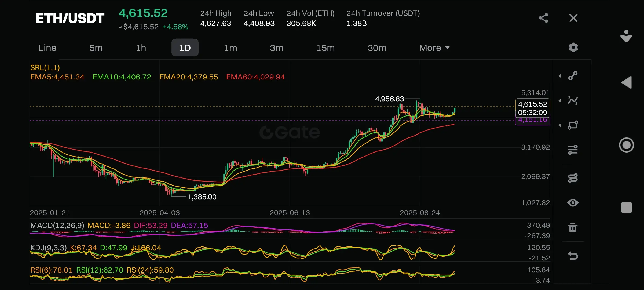
Task: Select the 1D timeframe
Action: click(185, 48)
